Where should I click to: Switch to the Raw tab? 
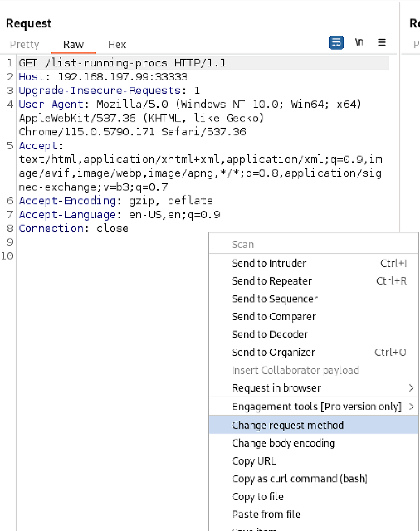pyautogui.click(x=73, y=44)
